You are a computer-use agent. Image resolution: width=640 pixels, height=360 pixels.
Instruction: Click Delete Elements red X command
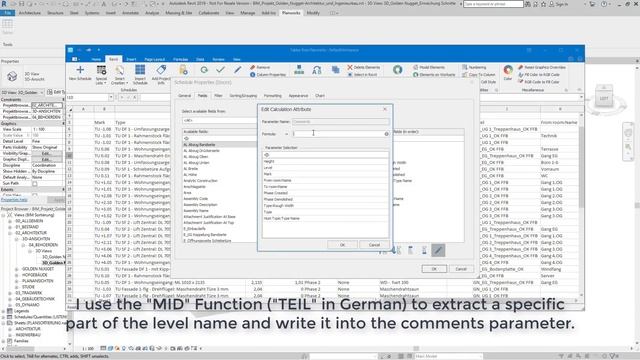coord(364,67)
